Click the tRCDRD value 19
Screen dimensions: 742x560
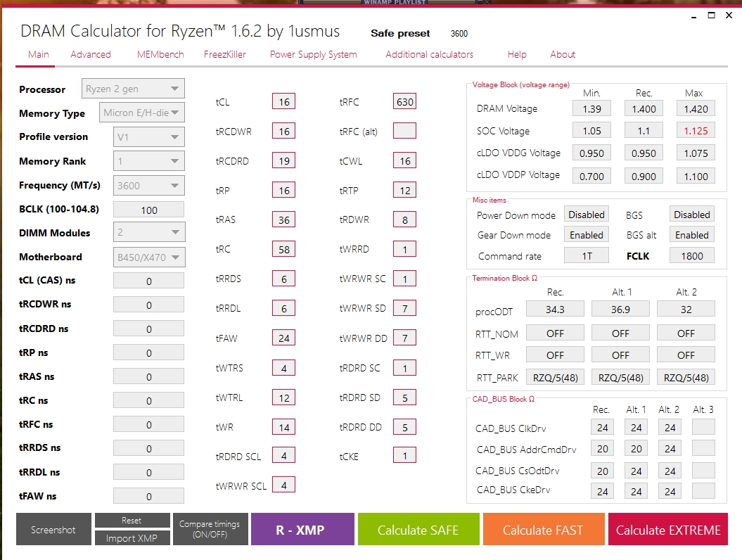(x=284, y=160)
